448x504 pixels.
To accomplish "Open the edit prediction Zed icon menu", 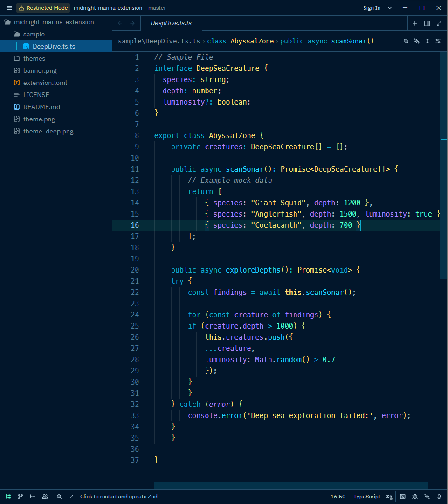I will tap(389, 497).
